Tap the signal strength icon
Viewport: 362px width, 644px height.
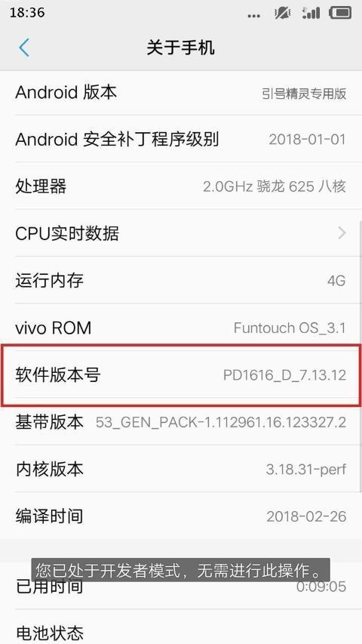[311, 13]
